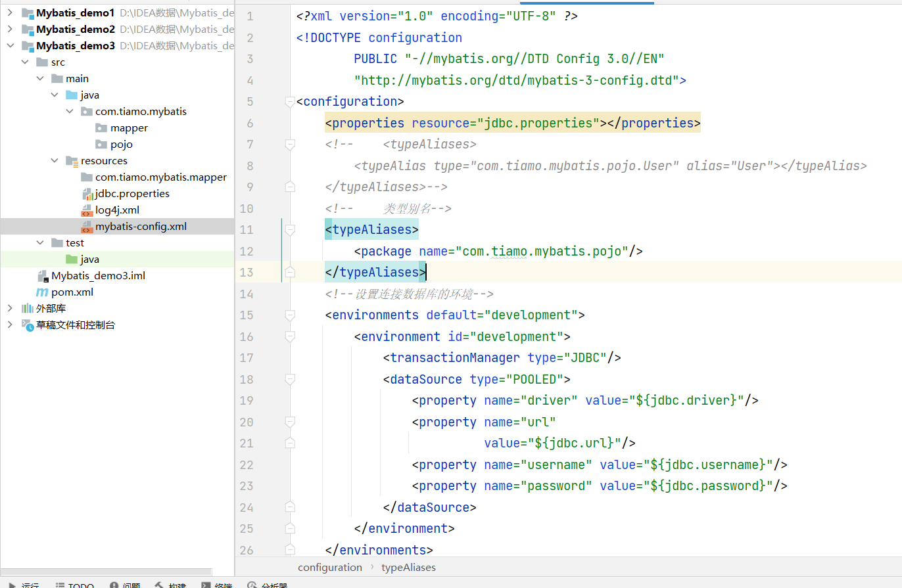Collapse the src folder arrow
This screenshot has height=588, width=902.
25,62
